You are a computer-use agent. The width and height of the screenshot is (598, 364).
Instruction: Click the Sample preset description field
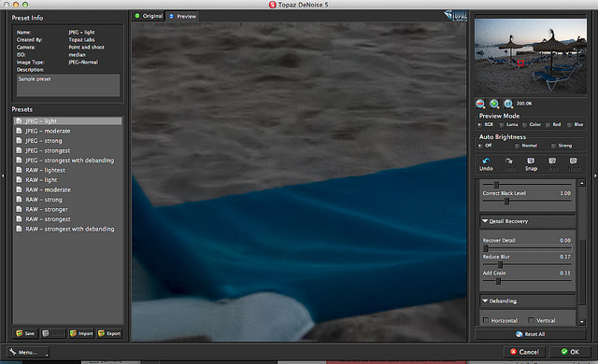(68, 85)
